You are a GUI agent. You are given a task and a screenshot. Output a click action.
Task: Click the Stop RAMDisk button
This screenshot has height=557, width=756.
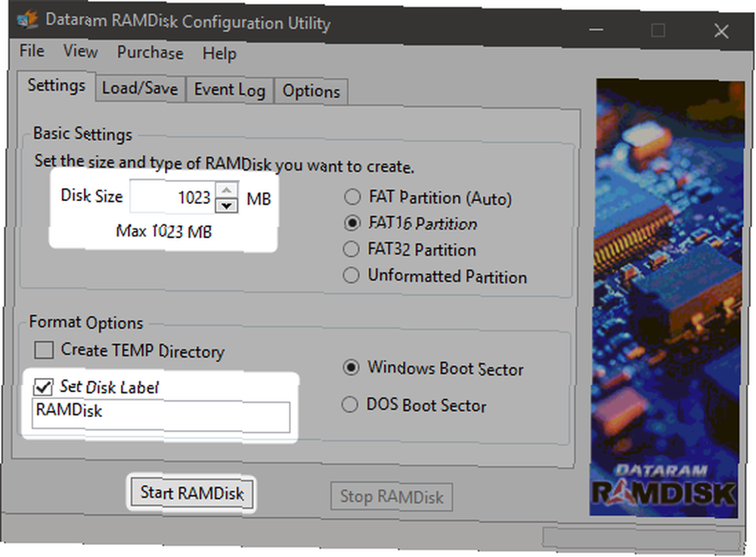pos(392,497)
